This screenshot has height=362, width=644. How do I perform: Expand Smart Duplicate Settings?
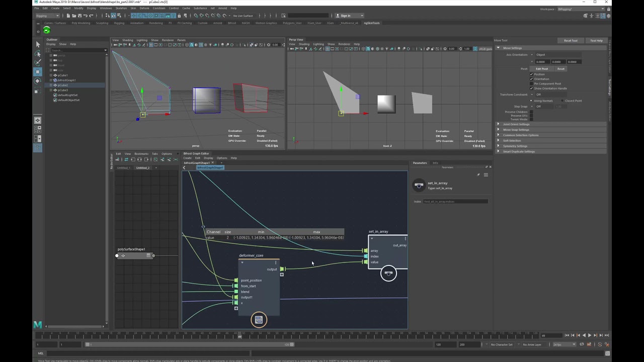499,151
